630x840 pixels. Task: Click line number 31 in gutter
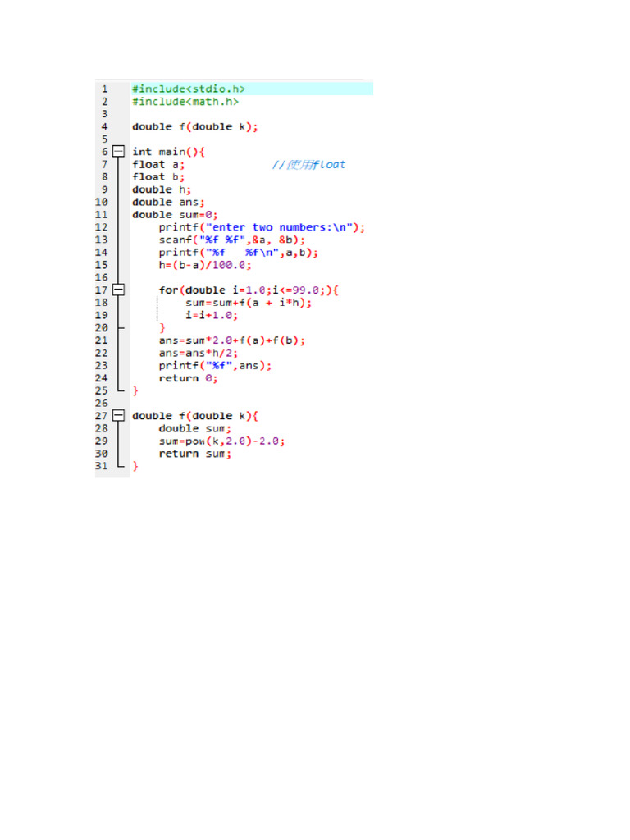click(101, 466)
